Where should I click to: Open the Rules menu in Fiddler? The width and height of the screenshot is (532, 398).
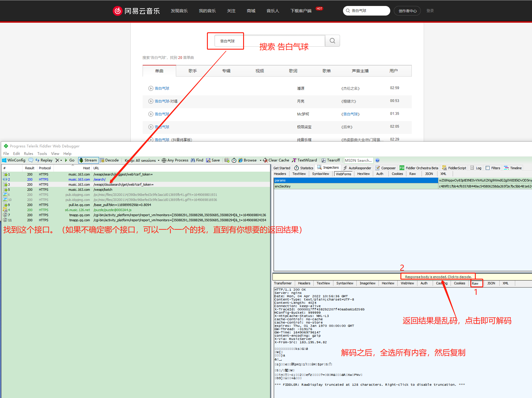28,153
